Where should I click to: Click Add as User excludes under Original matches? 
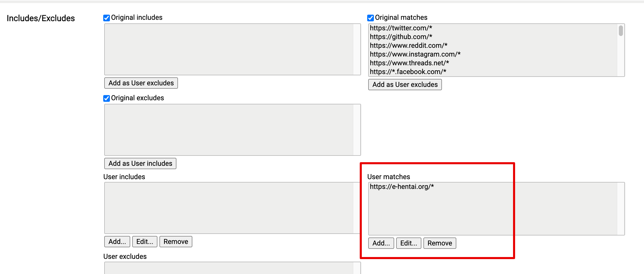pos(405,85)
